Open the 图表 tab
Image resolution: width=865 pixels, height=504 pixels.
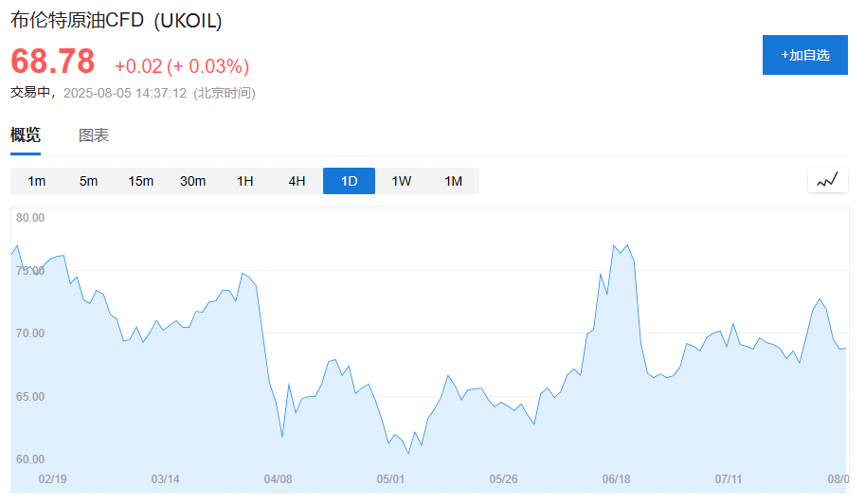click(x=94, y=135)
